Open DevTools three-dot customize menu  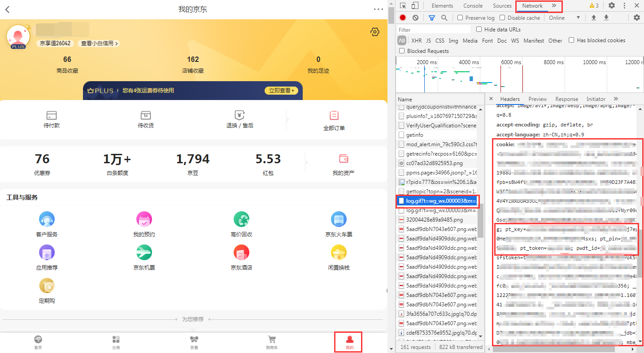click(x=624, y=6)
